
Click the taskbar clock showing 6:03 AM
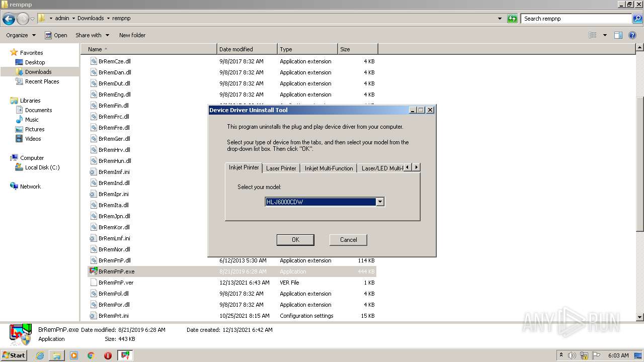point(618,355)
